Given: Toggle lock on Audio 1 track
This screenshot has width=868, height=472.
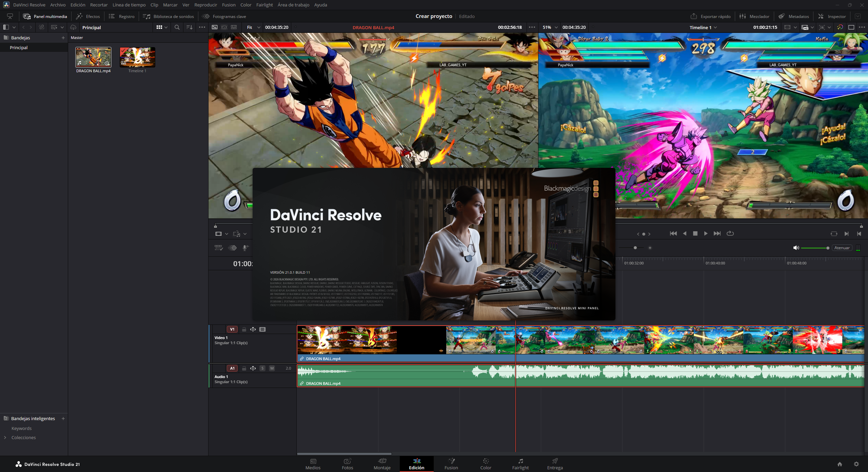Looking at the screenshot, I should (244, 368).
